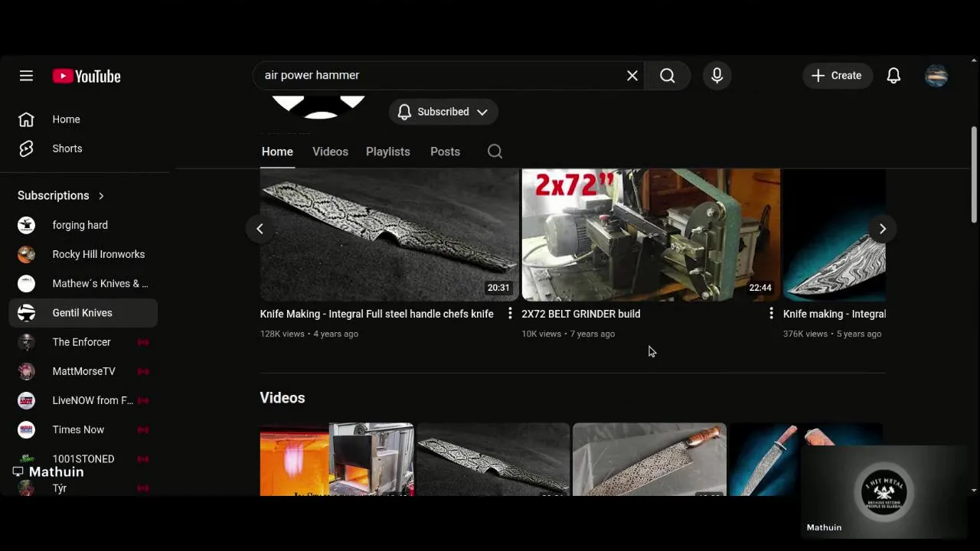Image resolution: width=980 pixels, height=551 pixels.
Task: Open Shorts in the sidebar
Action: coord(83,148)
